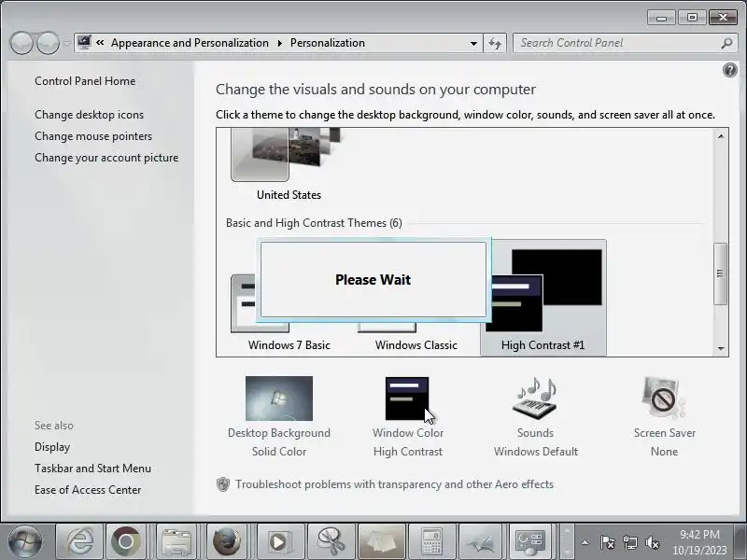The height and width of the screenshot is (560, 747).
Task: Click the Desktop Background icon
Action: 279,399
